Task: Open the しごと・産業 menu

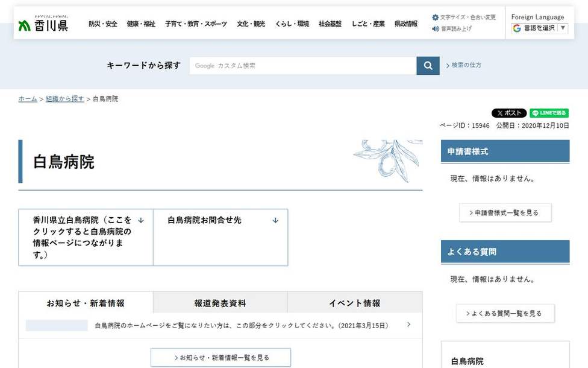Action: [368, 24]
